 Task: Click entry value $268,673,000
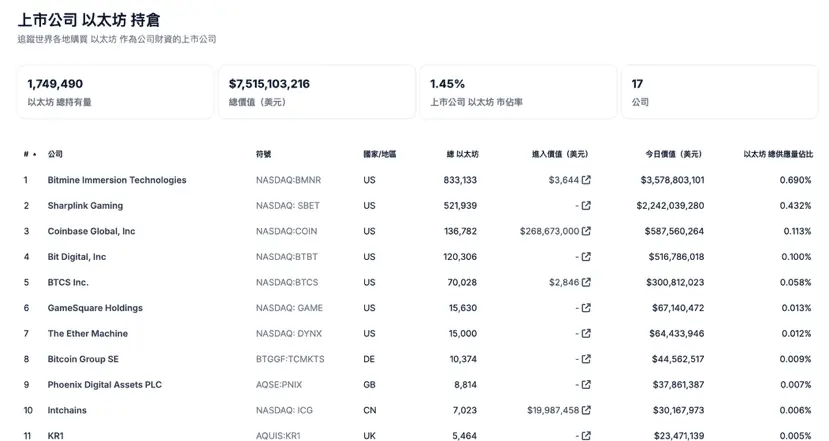click(549, 231)
